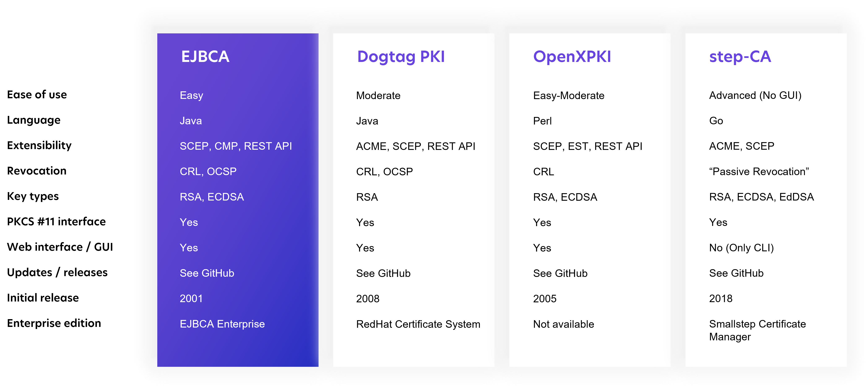
Task: Click 'RSA' key type under Dogtag PKI
Action: click(367, 197)
